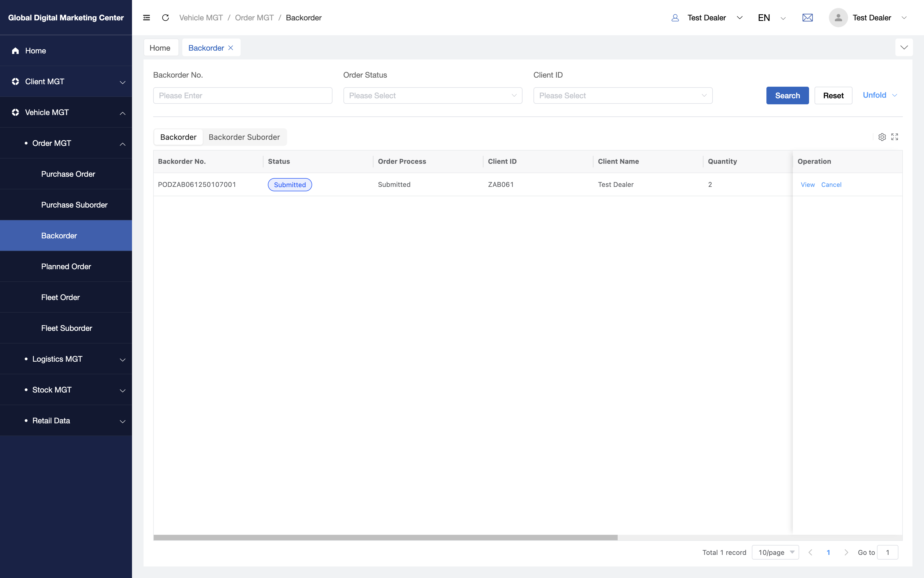The image size is (924, 578).
Task: Click the Home house icon in sidebar
Action: pyautogui.click(x=15, y=50)
